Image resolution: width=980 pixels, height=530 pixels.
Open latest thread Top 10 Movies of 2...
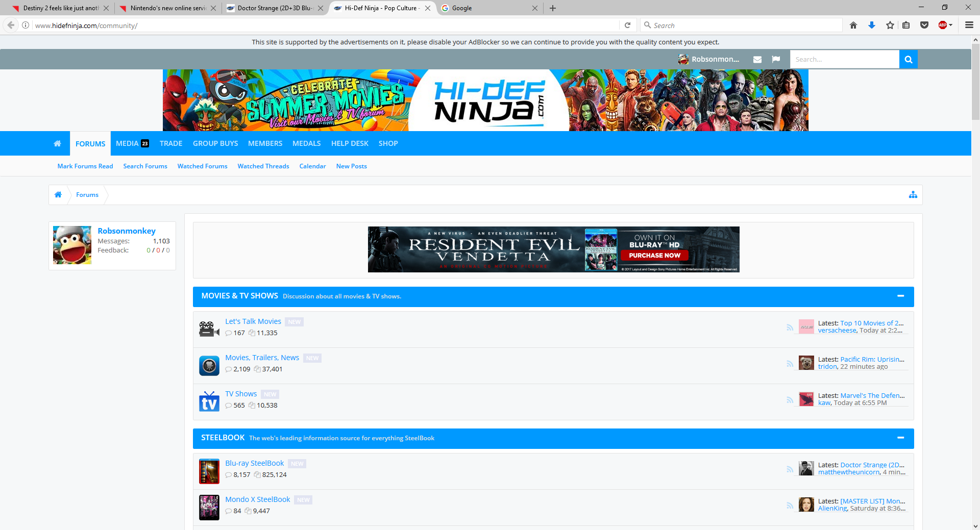(872, 323)
